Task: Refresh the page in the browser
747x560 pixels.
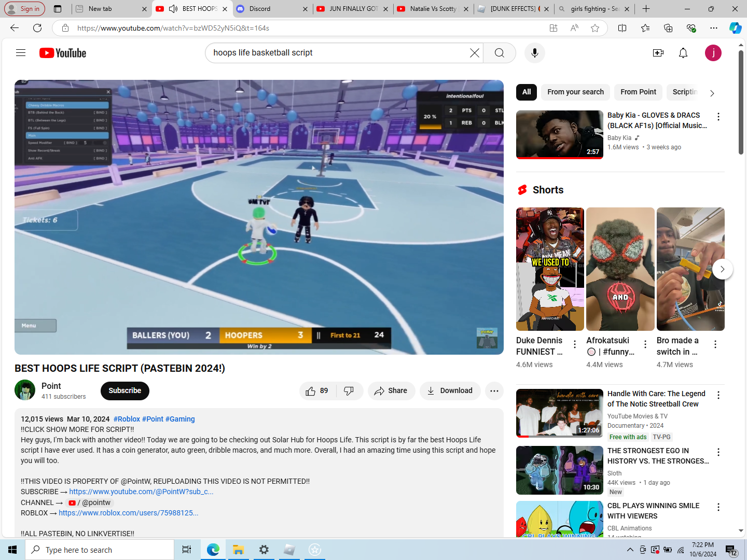Action: pyautogui.click(x=37, y=28)
